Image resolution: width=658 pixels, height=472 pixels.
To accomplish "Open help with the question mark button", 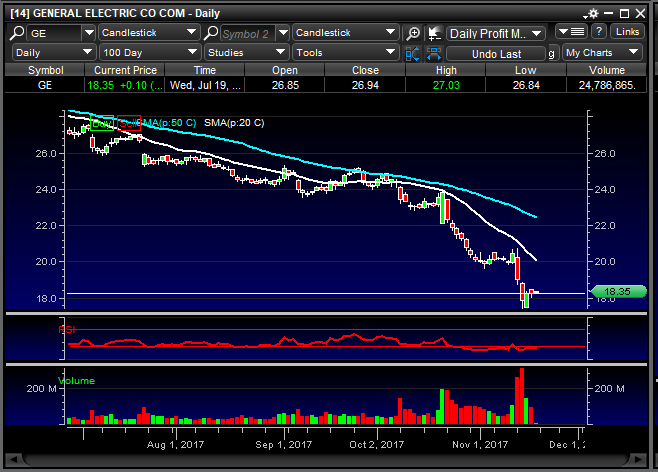I will (599, 32).
